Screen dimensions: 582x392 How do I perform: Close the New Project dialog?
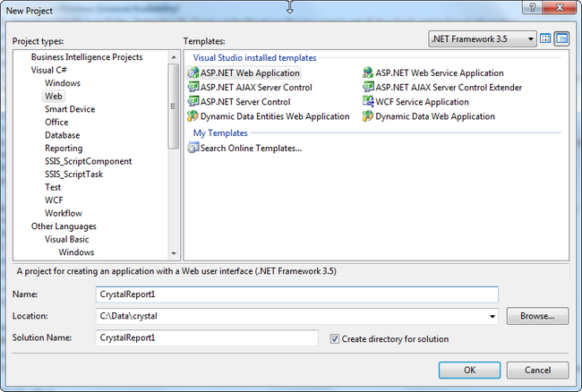[x=561, y=6]
